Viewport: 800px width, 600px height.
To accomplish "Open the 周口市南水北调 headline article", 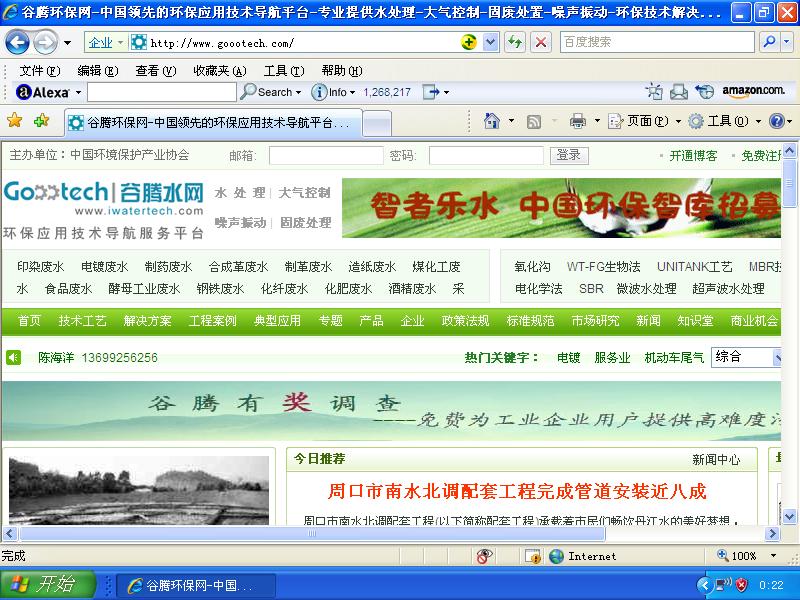I will (x=516, y=491).
